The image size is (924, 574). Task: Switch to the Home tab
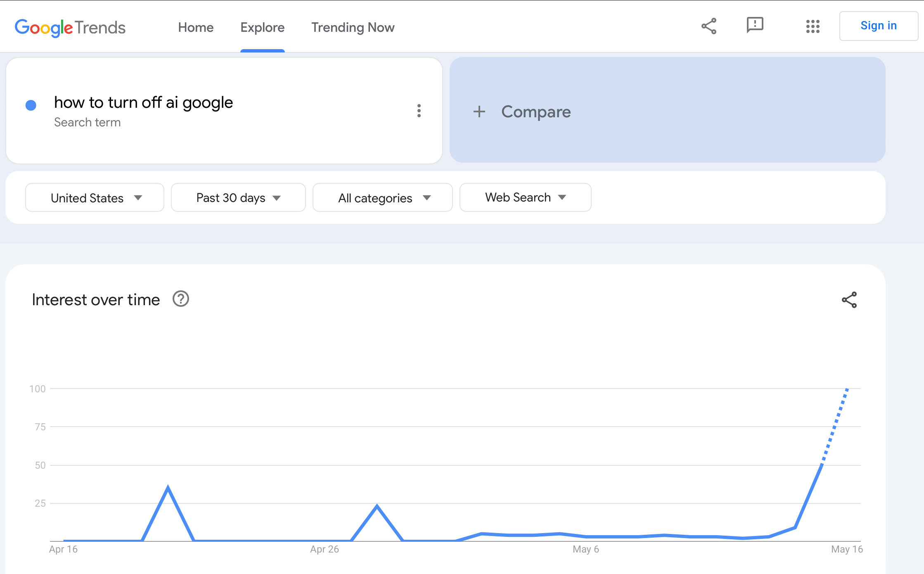point(196,27)
